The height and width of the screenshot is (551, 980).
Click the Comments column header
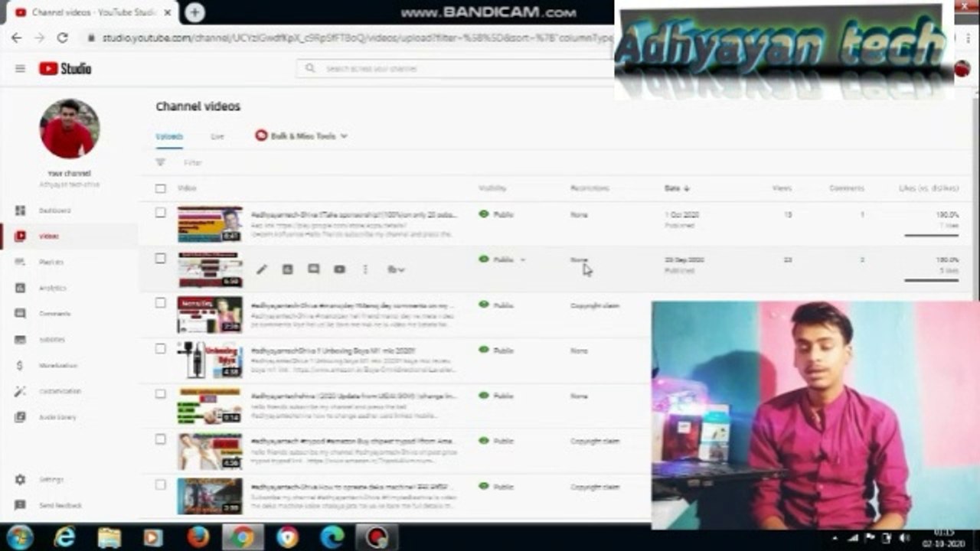[847, 188]
